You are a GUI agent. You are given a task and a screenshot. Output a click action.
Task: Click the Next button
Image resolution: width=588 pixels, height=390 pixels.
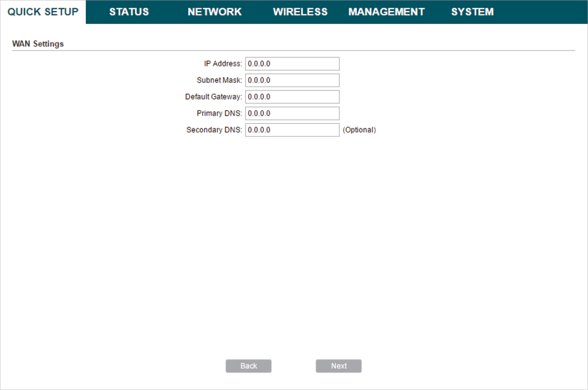point(339,366)
